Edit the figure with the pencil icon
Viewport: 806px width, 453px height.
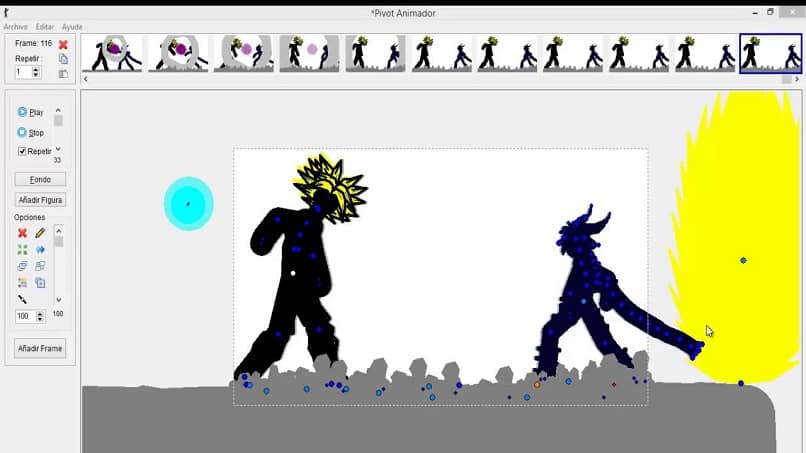[40, 233]
